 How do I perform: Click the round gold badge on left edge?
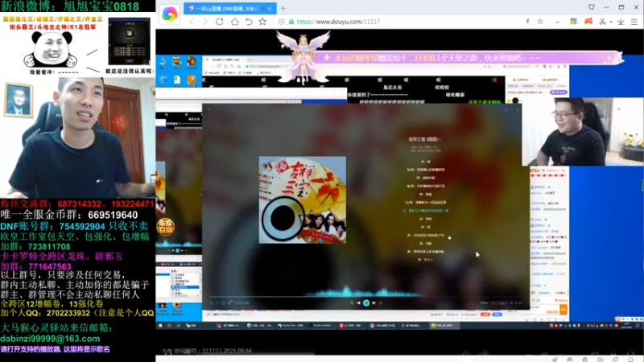tap(165, 227)
